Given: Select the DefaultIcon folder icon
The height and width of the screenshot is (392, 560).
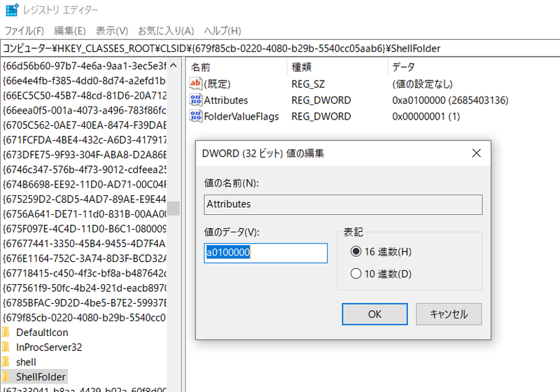Looking at the screenshot, I should pyautogui.click(x=6, y=332).
